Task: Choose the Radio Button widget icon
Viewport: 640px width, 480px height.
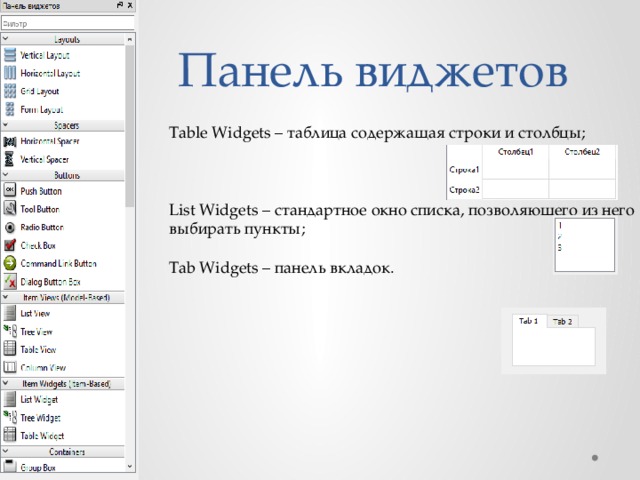Action: 10,227
